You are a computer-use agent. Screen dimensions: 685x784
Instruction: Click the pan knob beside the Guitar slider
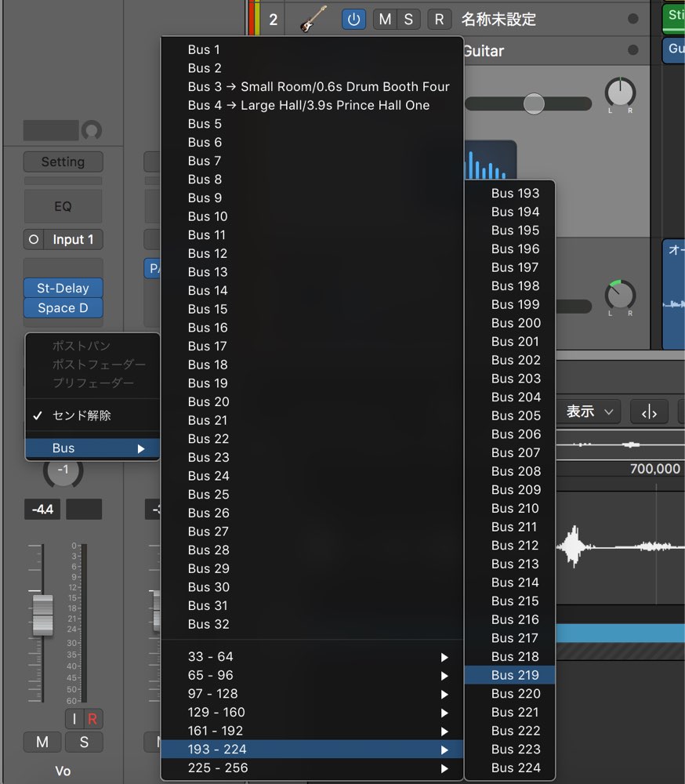coord(620,93)
